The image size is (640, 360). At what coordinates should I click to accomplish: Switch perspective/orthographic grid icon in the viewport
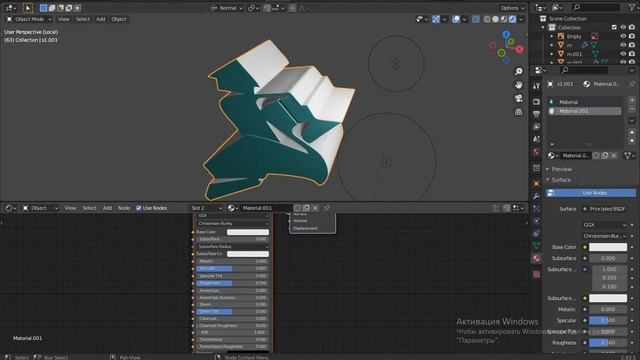pyautogui.click(x=518, y=112)
